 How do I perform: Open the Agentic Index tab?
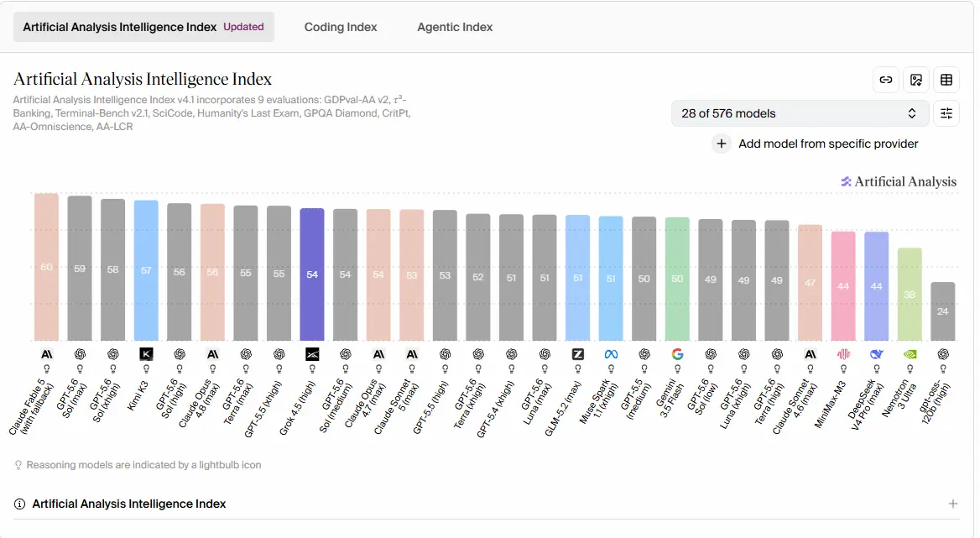click(455, 27)
